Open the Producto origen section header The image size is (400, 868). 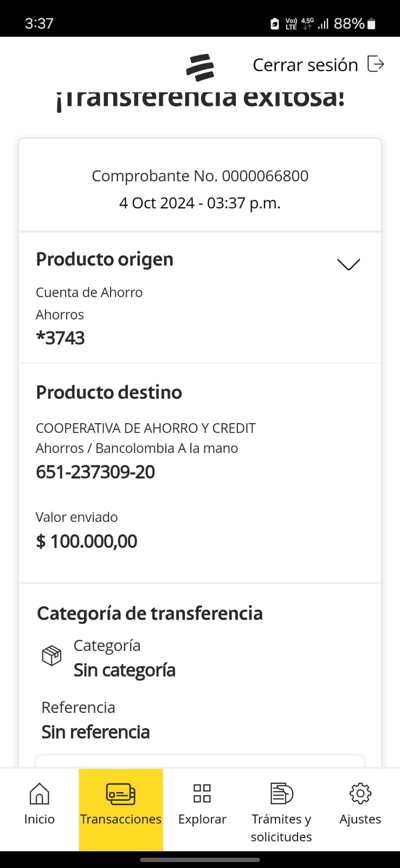point(105,259)
